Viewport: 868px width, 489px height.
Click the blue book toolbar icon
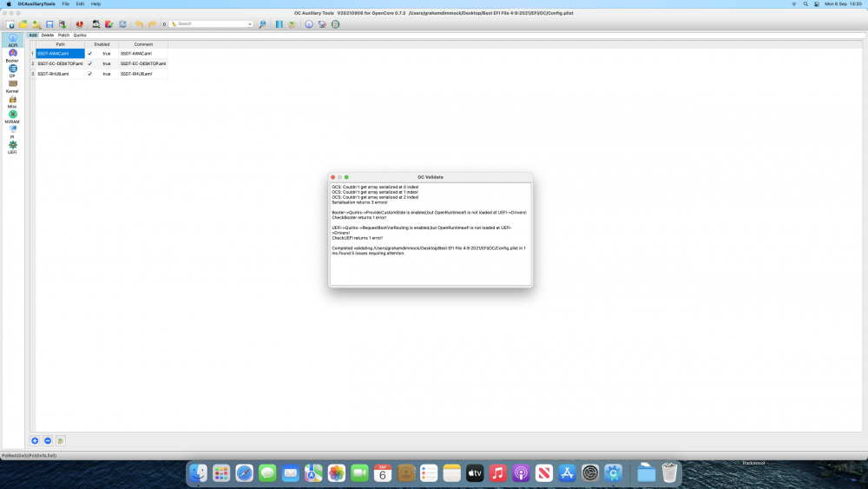[279, 24]
